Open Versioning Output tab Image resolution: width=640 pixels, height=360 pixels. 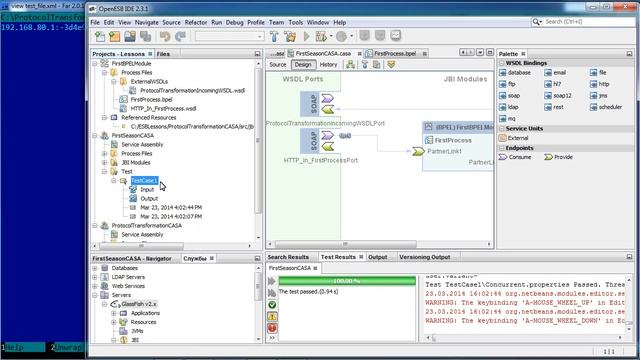coord(424,257)
